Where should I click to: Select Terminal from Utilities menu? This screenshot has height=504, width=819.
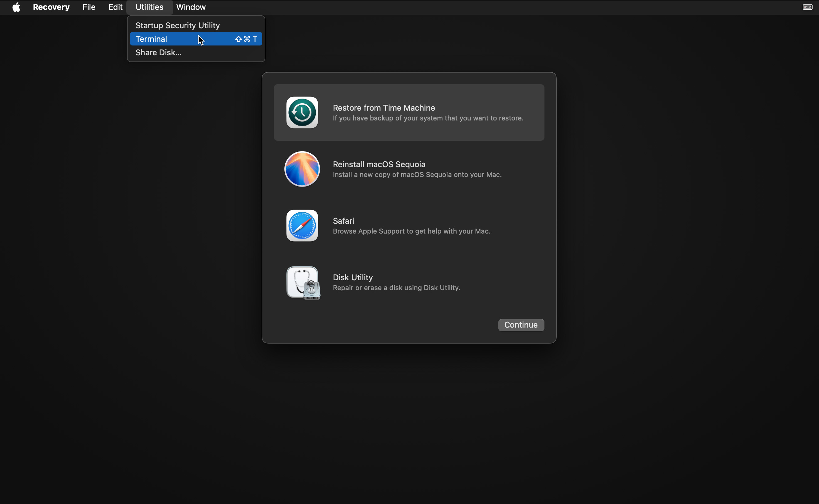(x=151, y=39)
